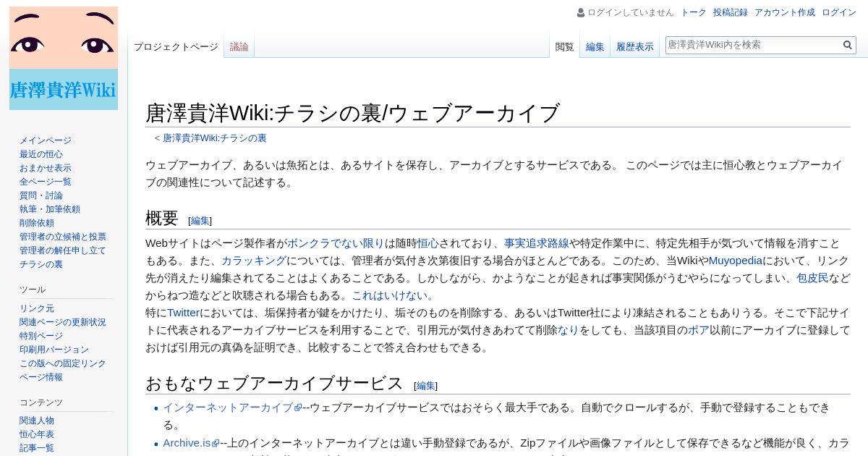The width and height of the screenshot is (868, 456).
Task: Open the トーク link
Action: click(x=694, y=12)
